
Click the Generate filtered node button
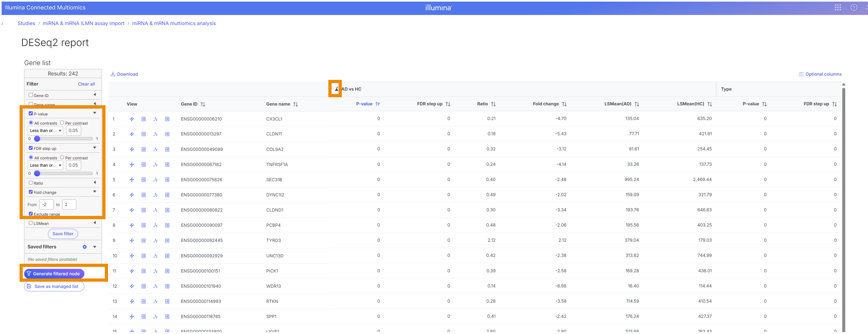54,274
